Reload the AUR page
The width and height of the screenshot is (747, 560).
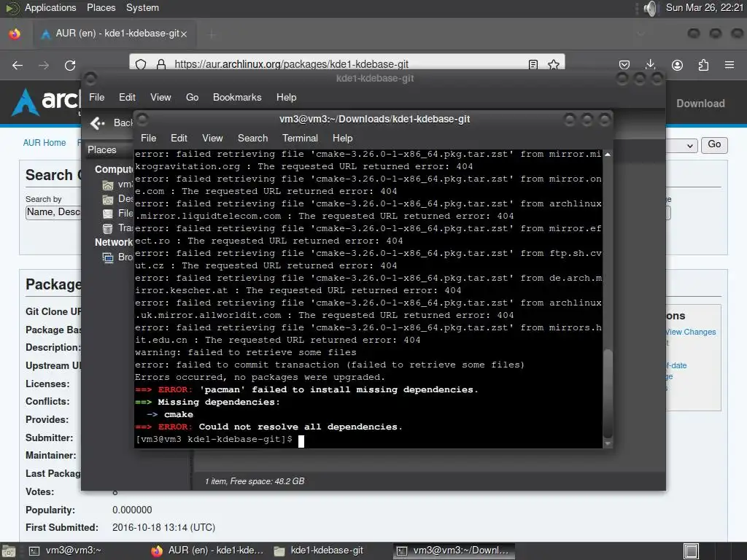(x=70, y=65)
